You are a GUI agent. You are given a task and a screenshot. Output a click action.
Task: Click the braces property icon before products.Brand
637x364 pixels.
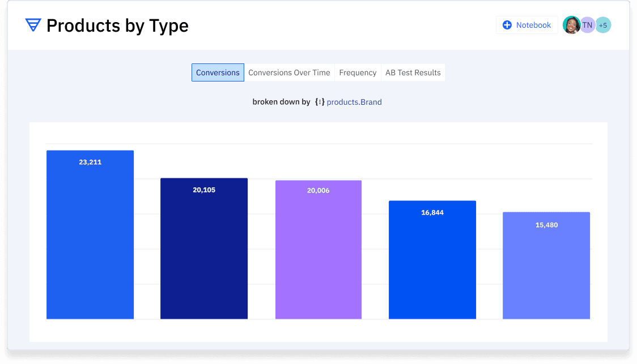[320, 102]
